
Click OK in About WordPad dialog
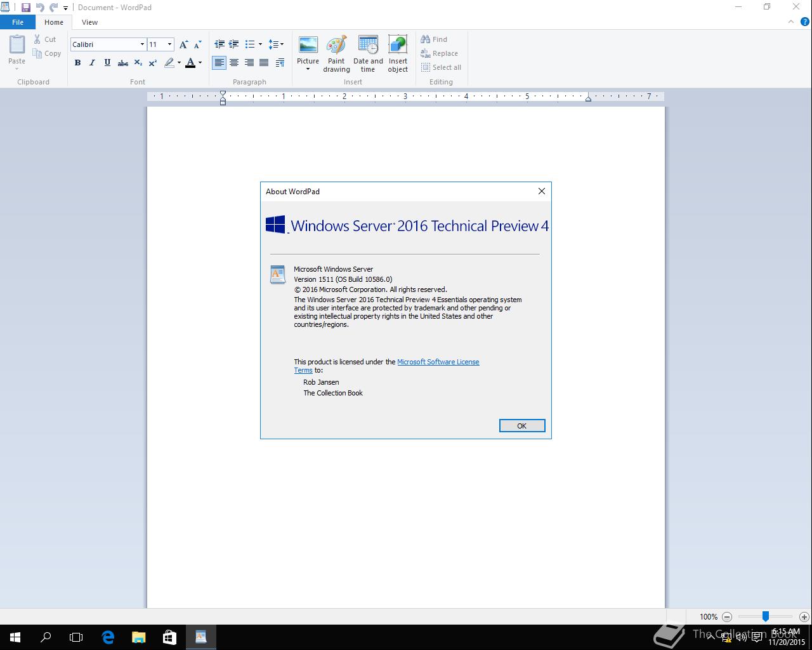coord(522,426)
